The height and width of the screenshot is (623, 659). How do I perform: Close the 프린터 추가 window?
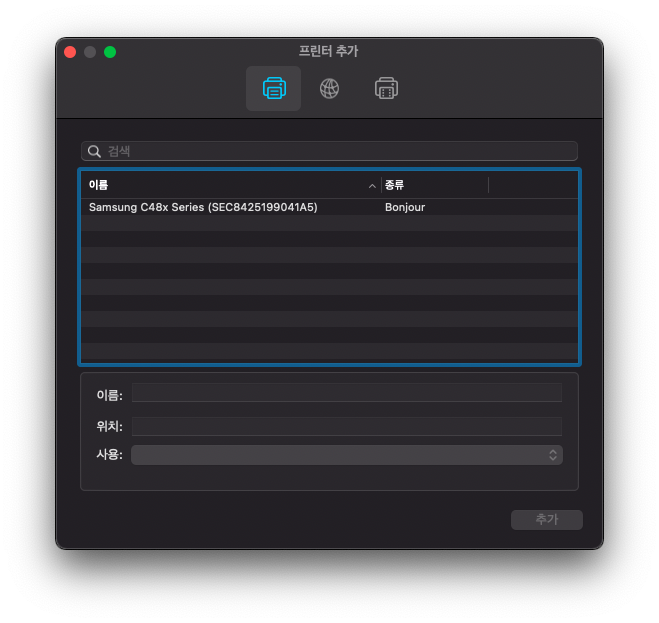tap(70, 52)
